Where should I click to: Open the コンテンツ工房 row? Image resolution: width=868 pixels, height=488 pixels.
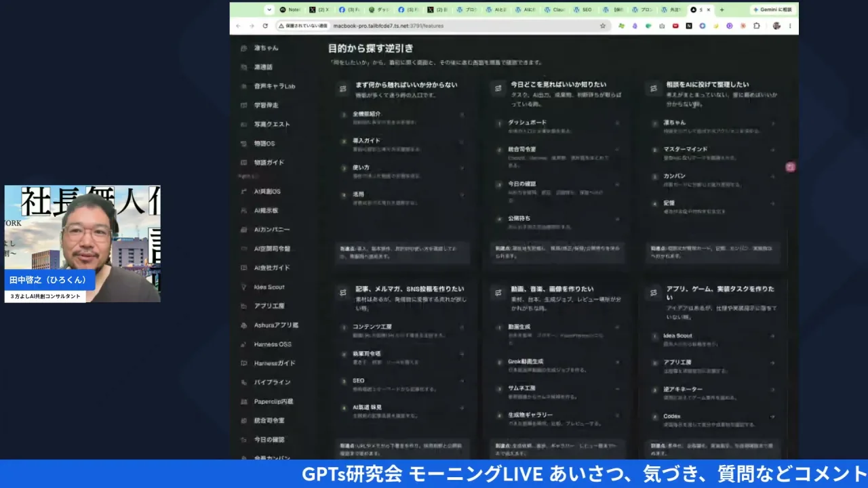click(403, 330)
